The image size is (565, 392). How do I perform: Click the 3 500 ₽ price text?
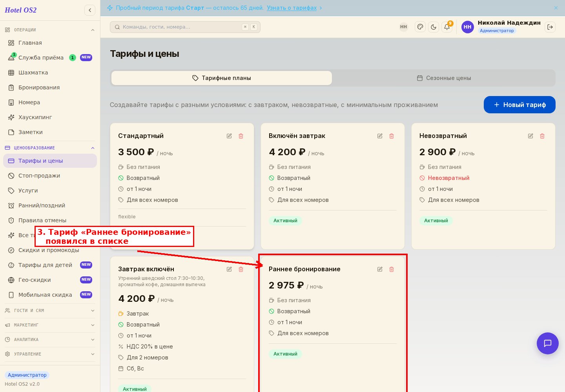136,152
